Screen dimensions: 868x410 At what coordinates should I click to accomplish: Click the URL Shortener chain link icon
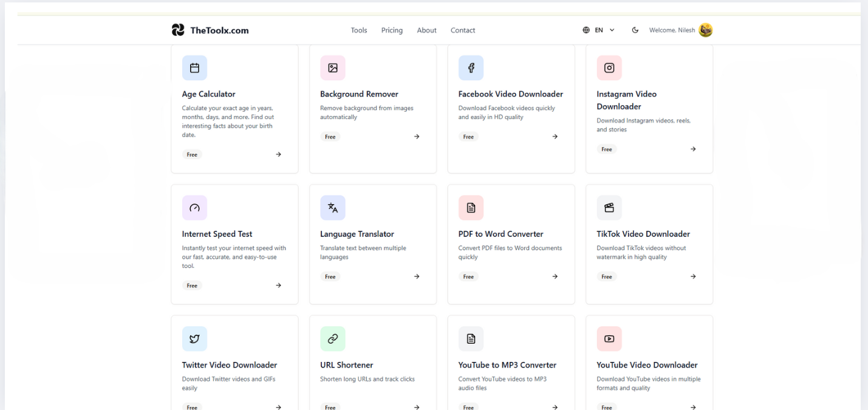(333, 339)
